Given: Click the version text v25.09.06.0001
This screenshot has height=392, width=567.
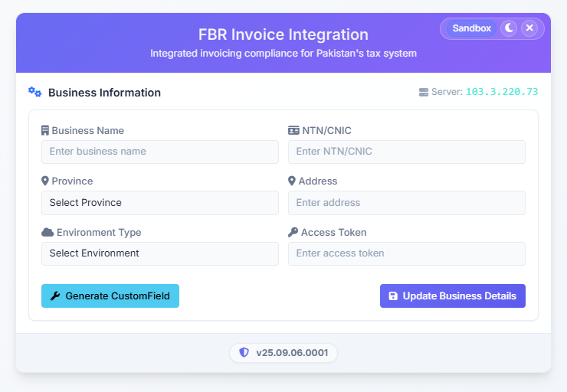Looking at the screenshot, I should click(292, 353).
